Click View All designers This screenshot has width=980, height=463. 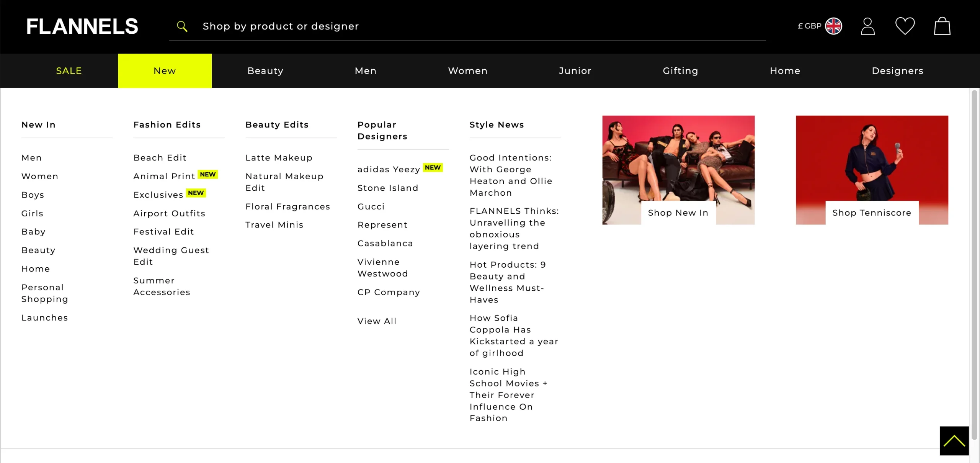pos(377,321)
